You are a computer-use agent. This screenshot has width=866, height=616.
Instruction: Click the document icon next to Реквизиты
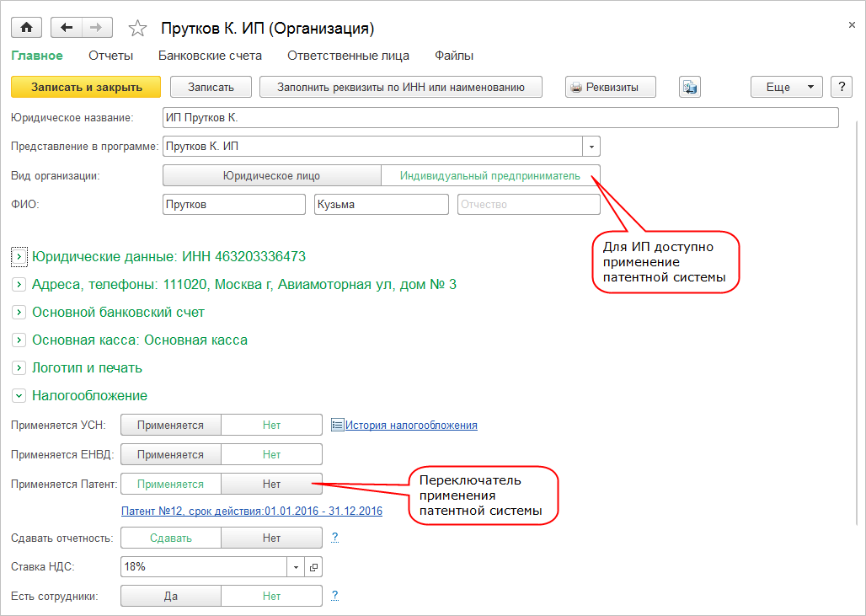click(690, 87)
